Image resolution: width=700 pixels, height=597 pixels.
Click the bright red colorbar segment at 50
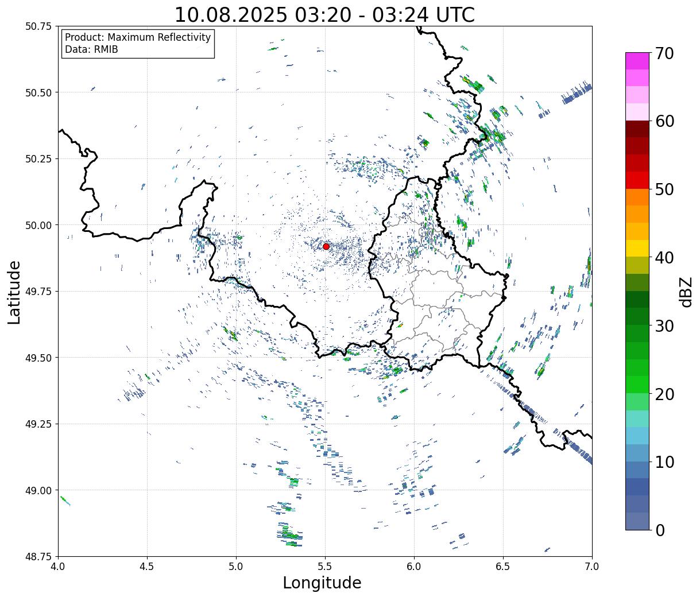coord(637,180)
